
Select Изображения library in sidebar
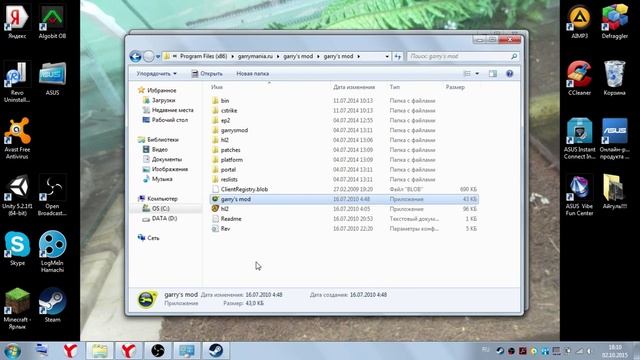[165, 169]
